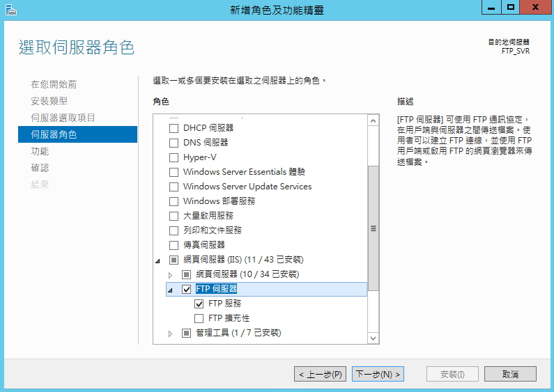Screen dimensions: 554x392
Task: Expand the 網頁伺服器 (10 / 34 已安裝) node
Action: tap(170, 275)
